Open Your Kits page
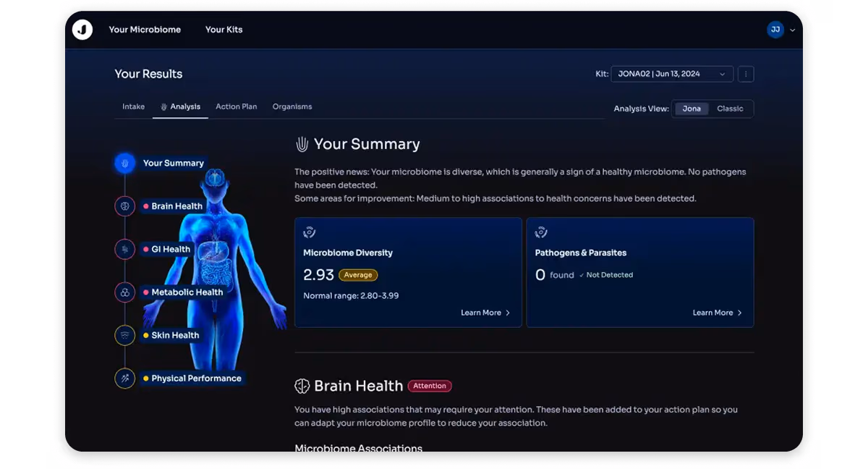868x469 pixels. [224, 30]
